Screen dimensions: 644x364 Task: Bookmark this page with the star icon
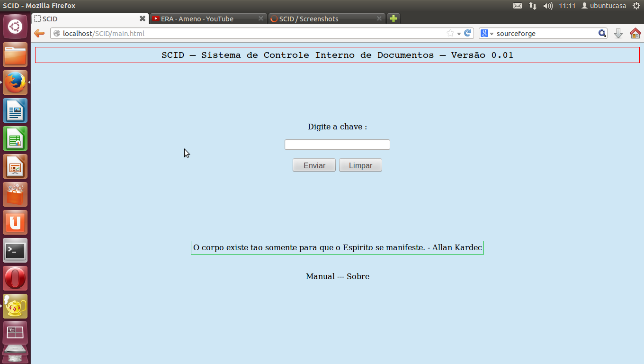click(451, 33)
